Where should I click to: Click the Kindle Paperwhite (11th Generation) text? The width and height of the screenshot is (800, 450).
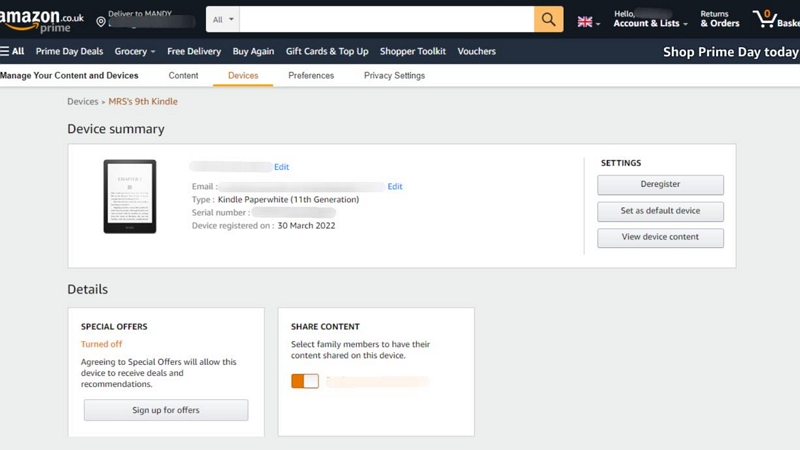click(x=288, y=199)
